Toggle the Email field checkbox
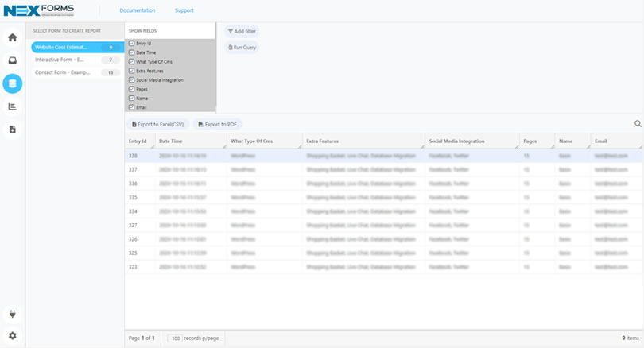The height and width of the screenshot is (348, 644). (x=131, y=107)
